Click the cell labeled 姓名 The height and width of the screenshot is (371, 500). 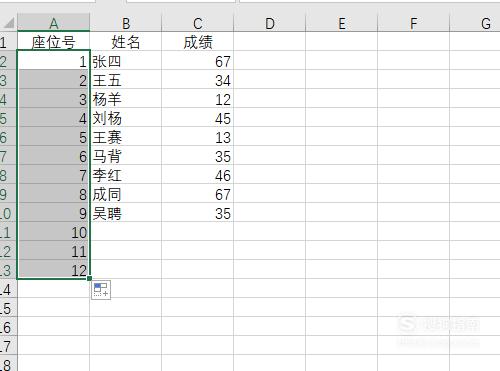pos(126,41)
